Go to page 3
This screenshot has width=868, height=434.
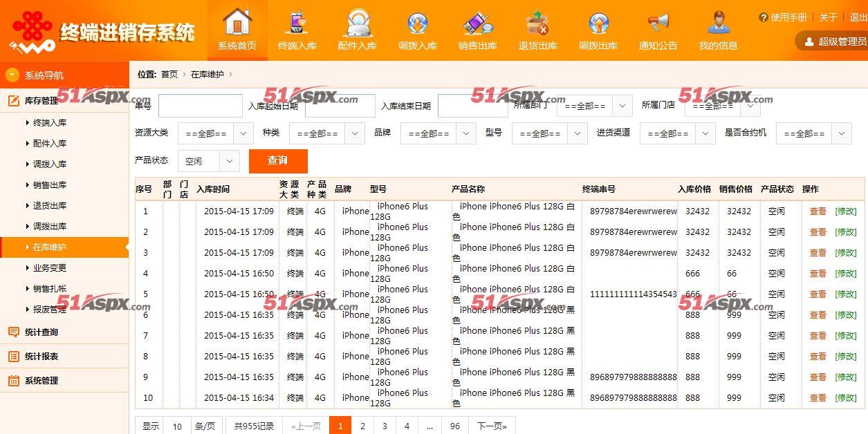tap(385, 426)
